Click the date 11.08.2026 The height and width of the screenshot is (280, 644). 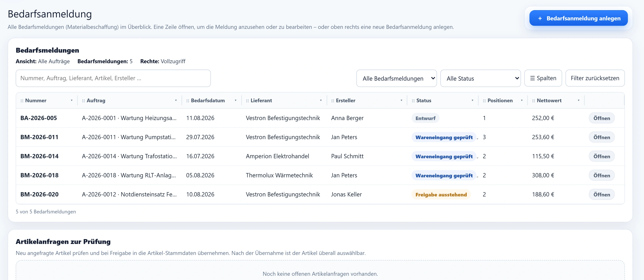point(200,118)
